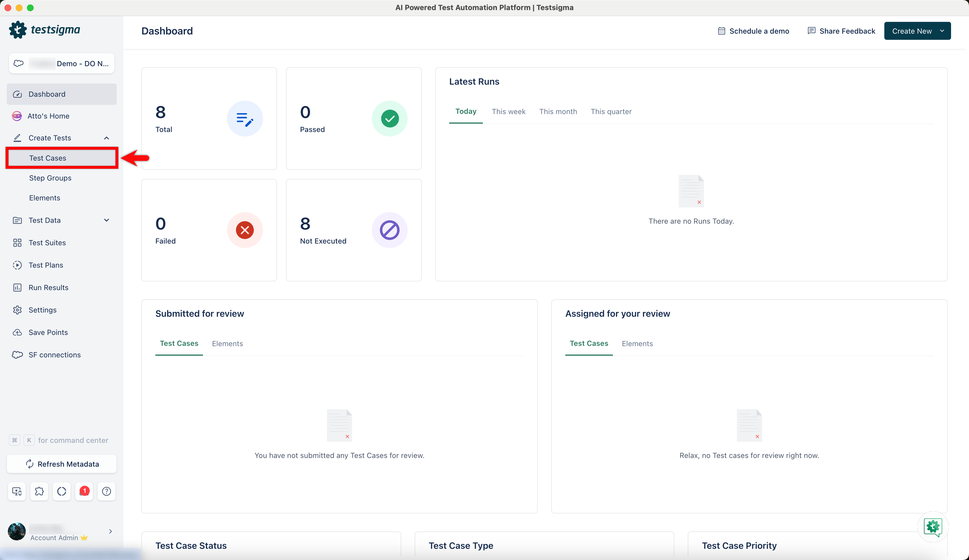Image resolution: width=969 pixels, height=560 pixels.
Task: Select Test Cases tab under Assigned for your review
Action: (x=589, y=344)
